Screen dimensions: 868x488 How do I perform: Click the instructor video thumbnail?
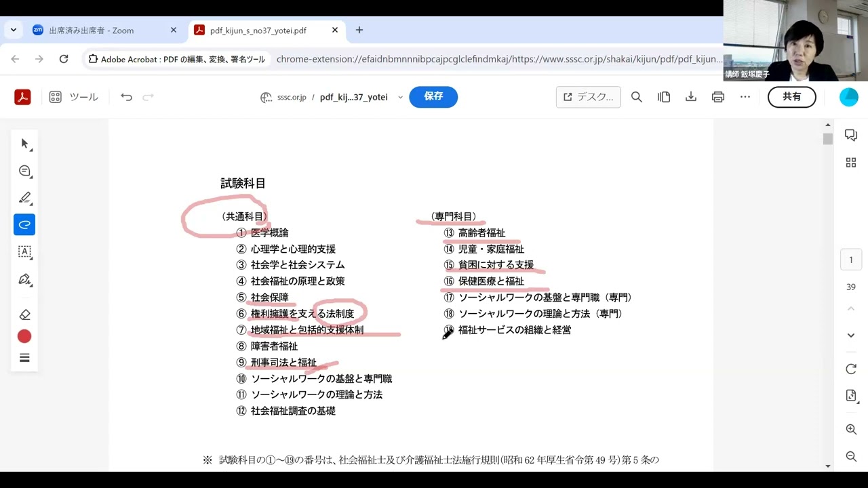tap(795, 41)
